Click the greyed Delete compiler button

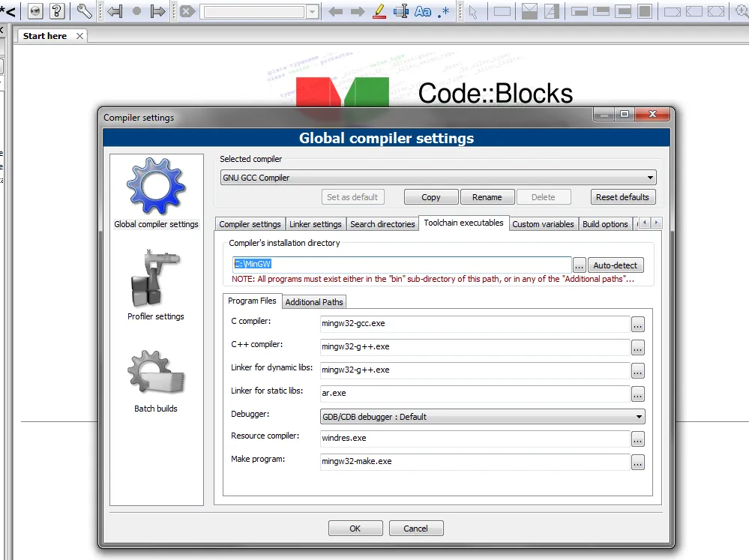[544, 197]
